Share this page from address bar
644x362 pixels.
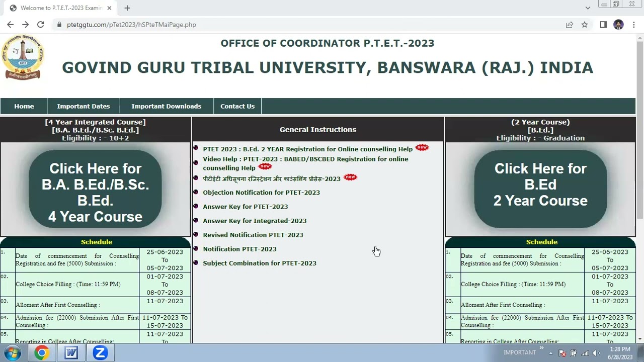[570, 25]
